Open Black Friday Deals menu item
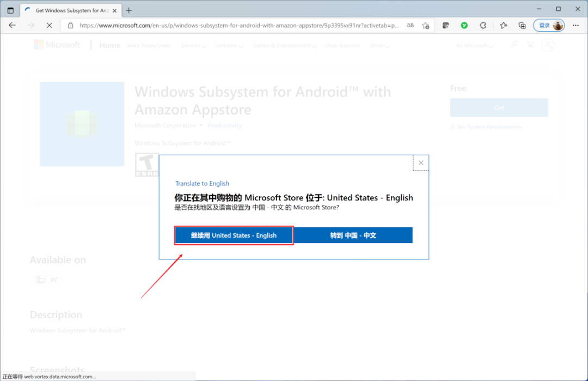 pyautogui.click(x=149, y=45)
